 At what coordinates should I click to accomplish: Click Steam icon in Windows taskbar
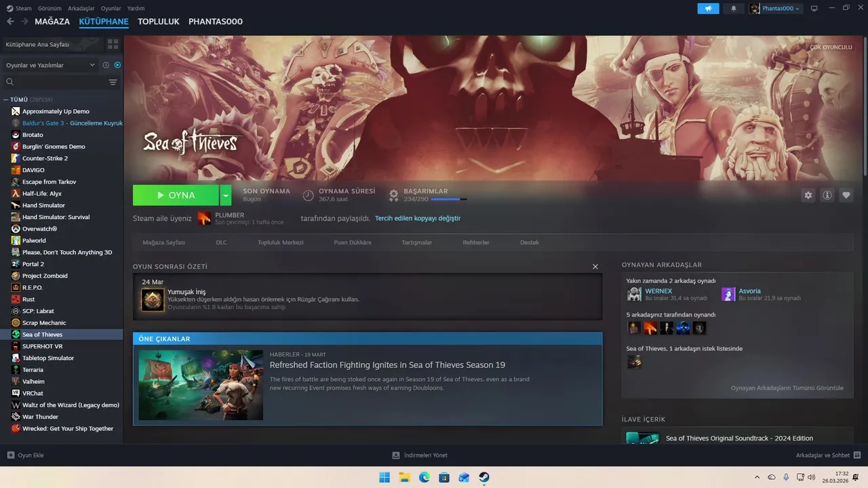484,477
